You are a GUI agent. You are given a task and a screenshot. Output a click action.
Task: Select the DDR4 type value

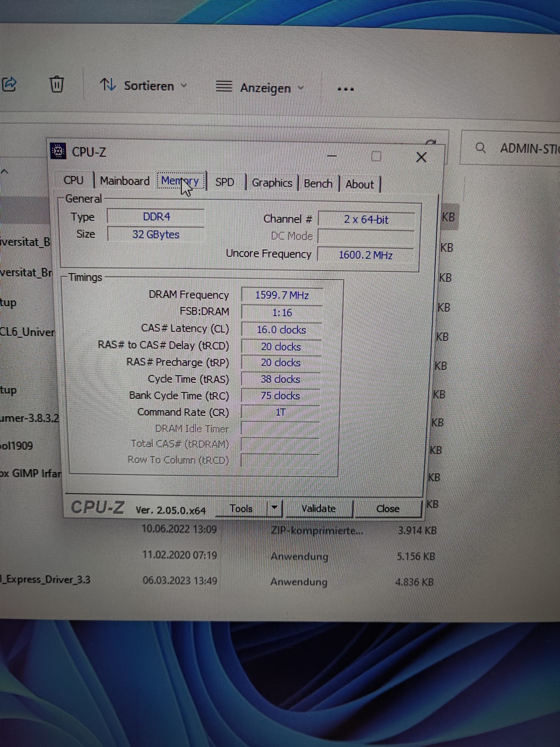click(x=156, y=217)
